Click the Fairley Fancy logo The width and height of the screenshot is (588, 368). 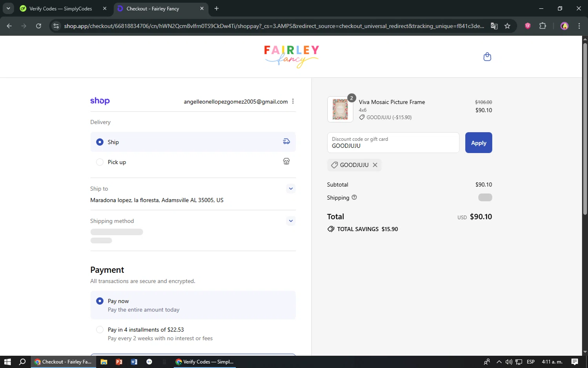click(291, 56)
